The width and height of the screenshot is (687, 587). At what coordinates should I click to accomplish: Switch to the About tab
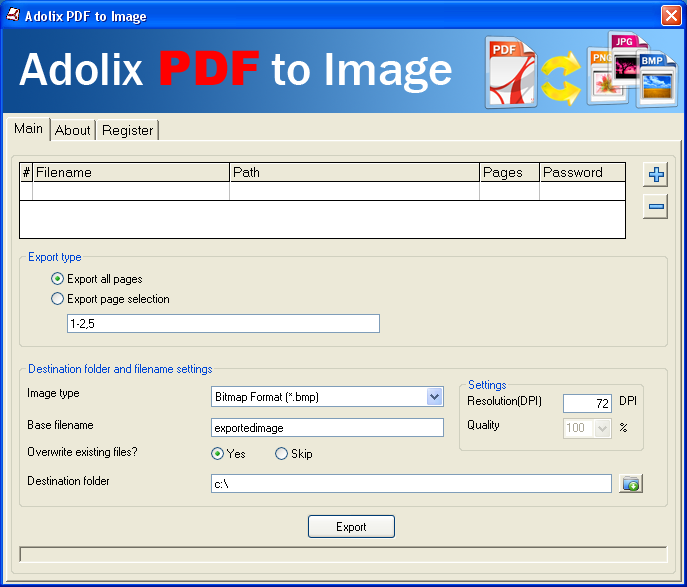coord(73,130)
